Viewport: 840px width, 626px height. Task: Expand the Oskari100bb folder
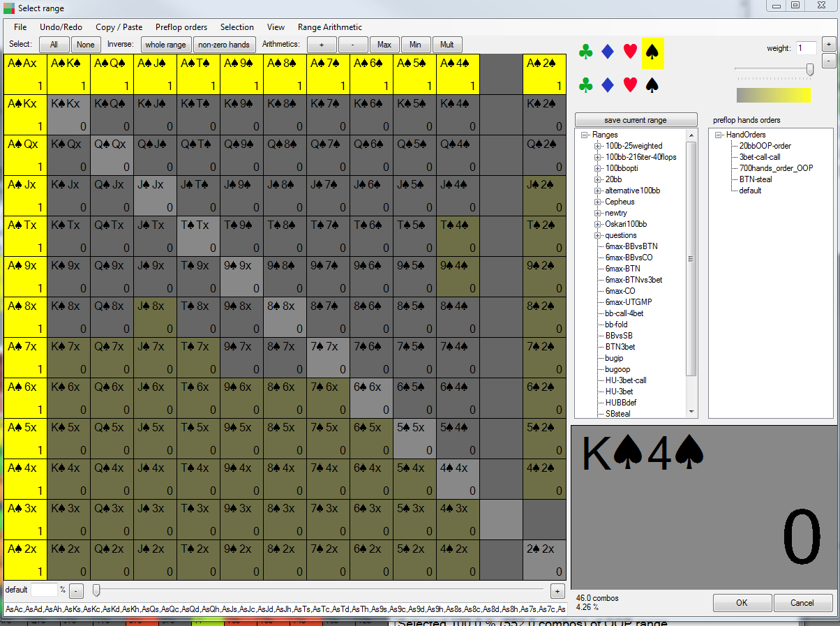click(597, 224)
